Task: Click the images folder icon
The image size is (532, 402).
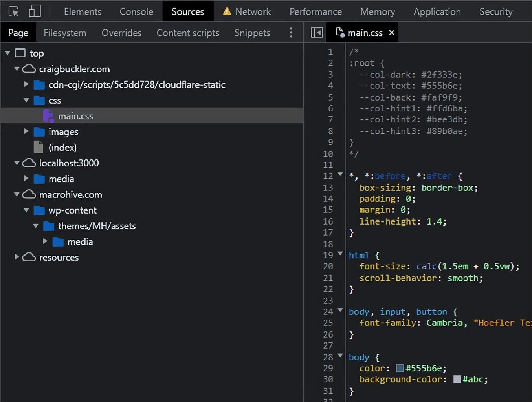Action: (x=39, y=132)
